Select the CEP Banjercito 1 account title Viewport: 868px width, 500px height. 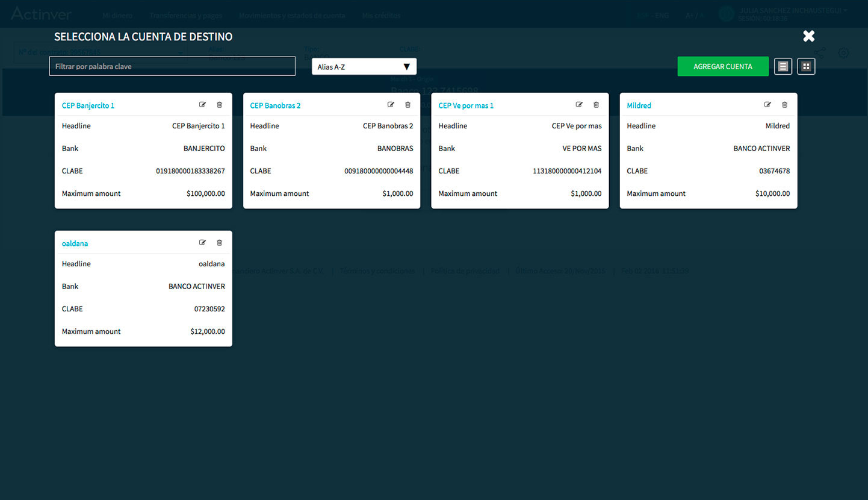pyautogui.click(x=88, y=105)
